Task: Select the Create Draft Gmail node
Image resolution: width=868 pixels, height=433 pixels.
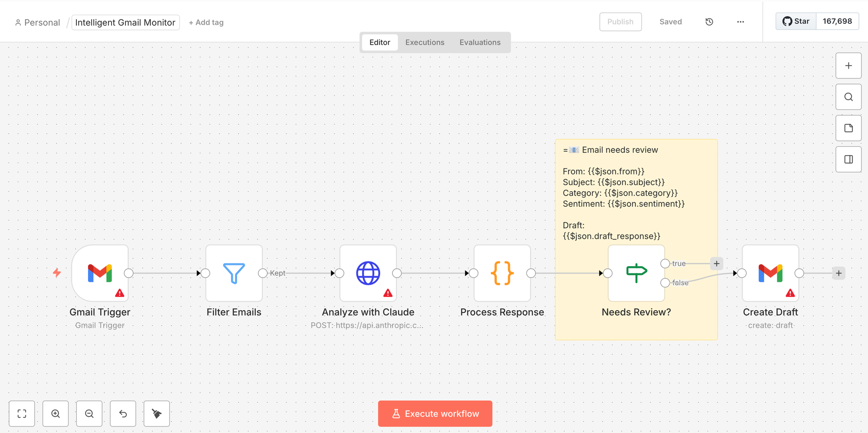Action: coord(770,273)
